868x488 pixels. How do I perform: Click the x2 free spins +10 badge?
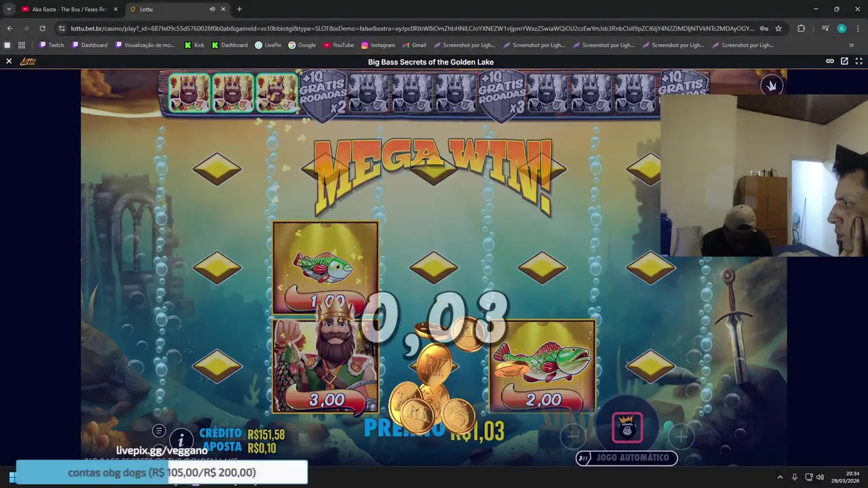coord(323,95)
